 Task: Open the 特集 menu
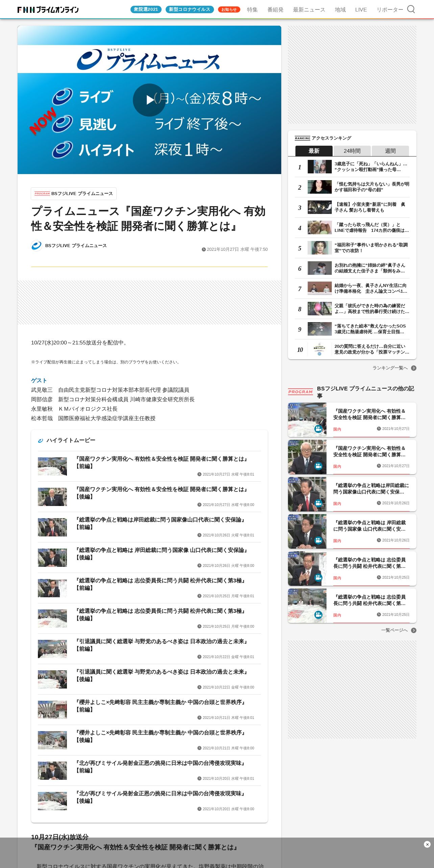tap(252, 10)
